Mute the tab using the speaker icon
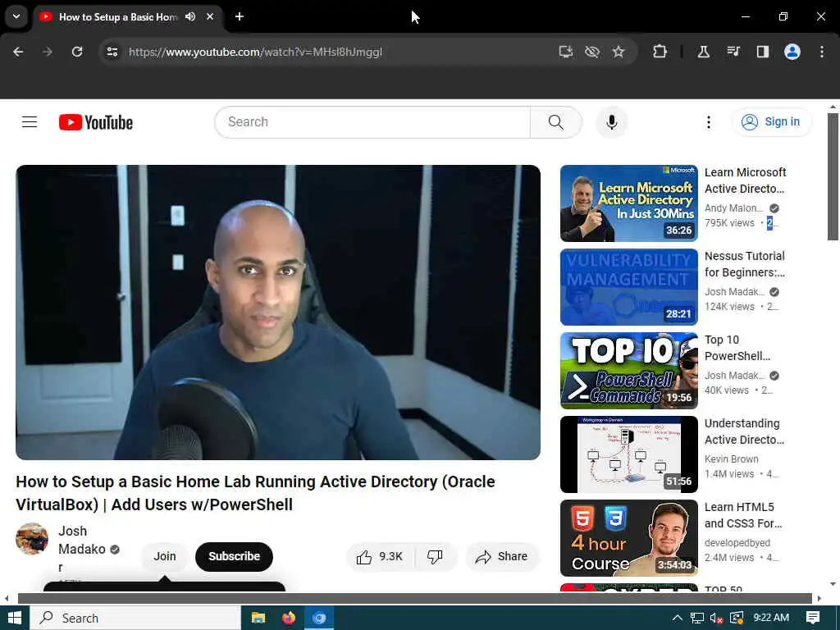This screenshot has width=840, height=630. click(x=190, y=16)
